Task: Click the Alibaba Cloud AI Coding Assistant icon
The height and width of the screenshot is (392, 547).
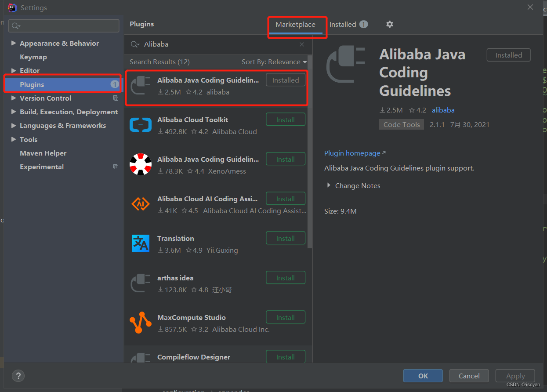Action: click(141, 204)
